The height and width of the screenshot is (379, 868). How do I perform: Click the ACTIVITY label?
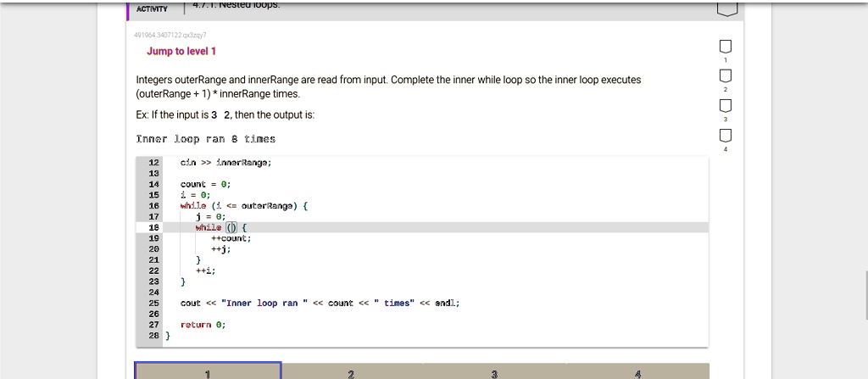coord(153,9)
